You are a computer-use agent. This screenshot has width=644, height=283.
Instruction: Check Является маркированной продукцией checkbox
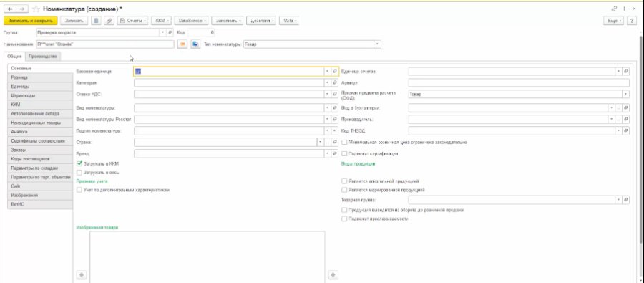click(x=344, y=190)
